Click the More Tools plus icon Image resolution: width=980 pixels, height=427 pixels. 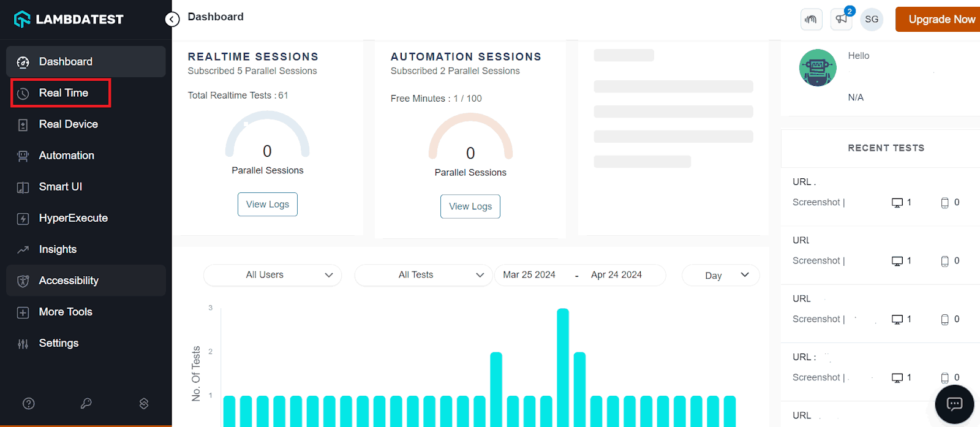point(23,312)
